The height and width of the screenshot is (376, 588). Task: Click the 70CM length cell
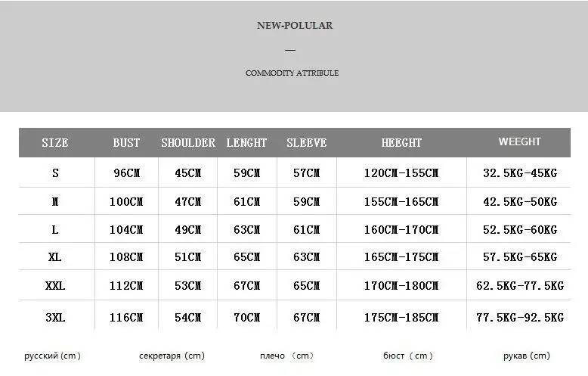(246, 319)
